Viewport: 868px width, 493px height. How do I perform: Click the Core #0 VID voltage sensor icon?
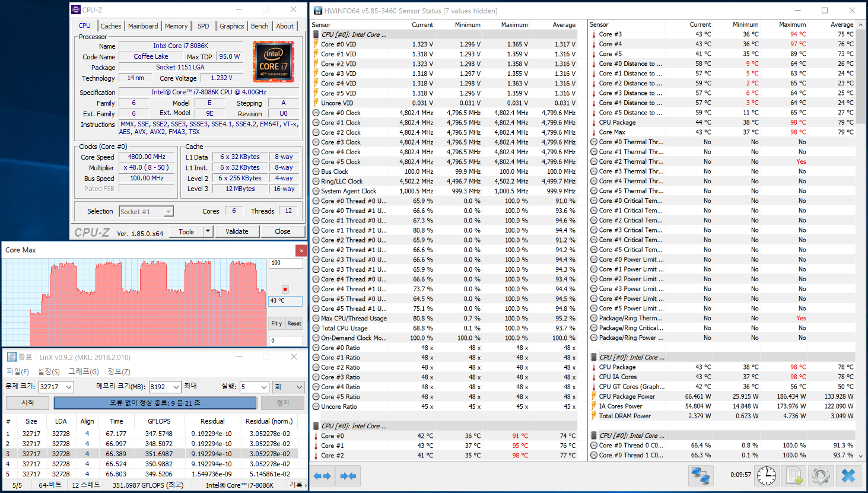click(x=316, y=44)
